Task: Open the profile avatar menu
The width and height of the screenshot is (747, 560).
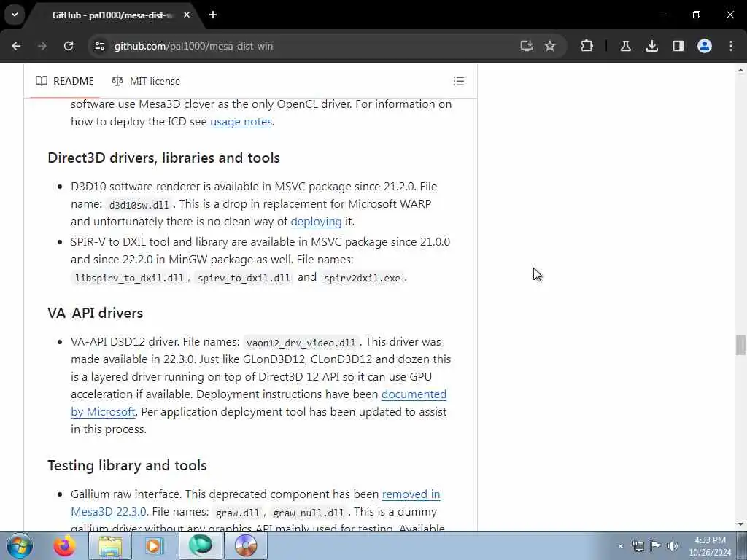Action: point(705,46)
